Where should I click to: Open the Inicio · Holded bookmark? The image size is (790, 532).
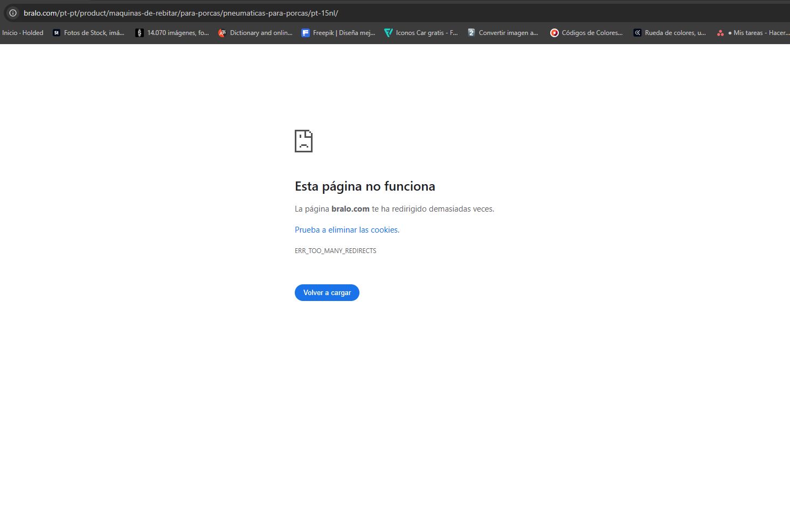(x=23, y=33)
